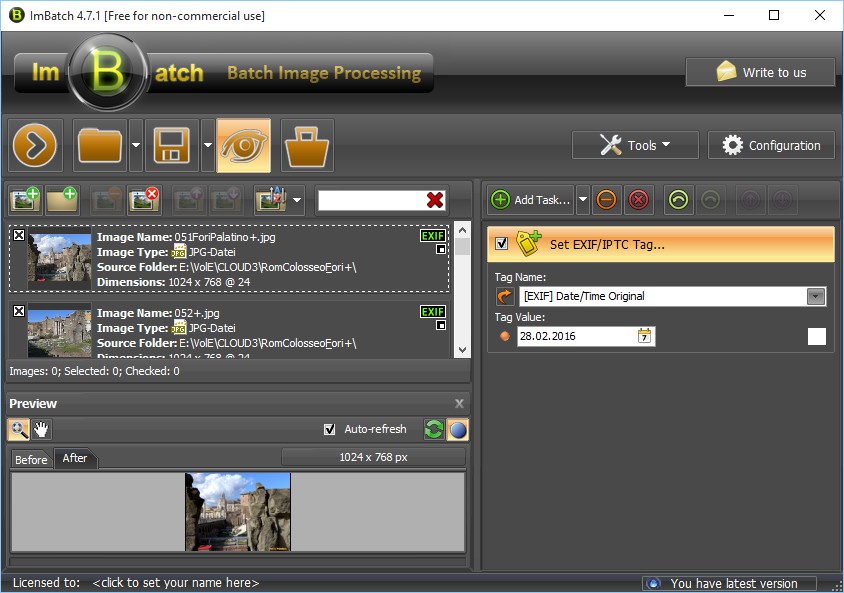Close the Preview panel
Viewport: 844px width, 593px height.
[459, 404]
